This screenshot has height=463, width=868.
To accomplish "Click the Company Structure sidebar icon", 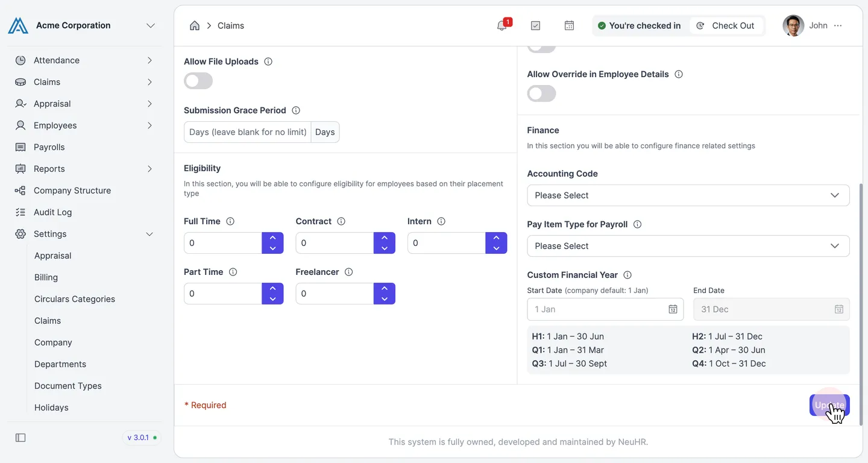I will 20,191.
